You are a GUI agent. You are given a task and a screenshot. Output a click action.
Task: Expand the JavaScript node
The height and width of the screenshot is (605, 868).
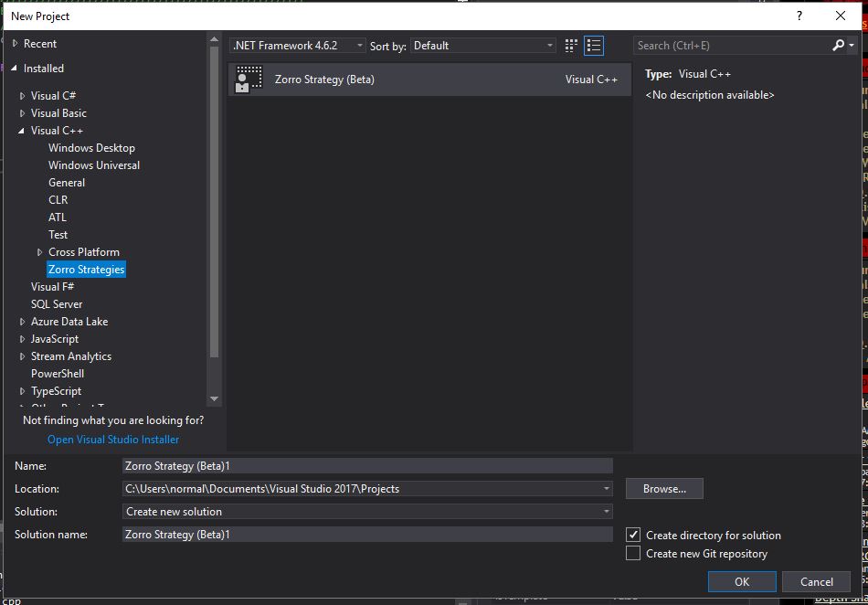(22, 339)
